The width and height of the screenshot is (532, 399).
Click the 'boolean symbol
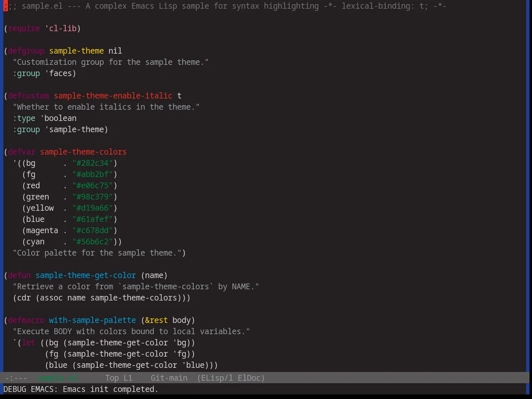click(x=58, y=118)
